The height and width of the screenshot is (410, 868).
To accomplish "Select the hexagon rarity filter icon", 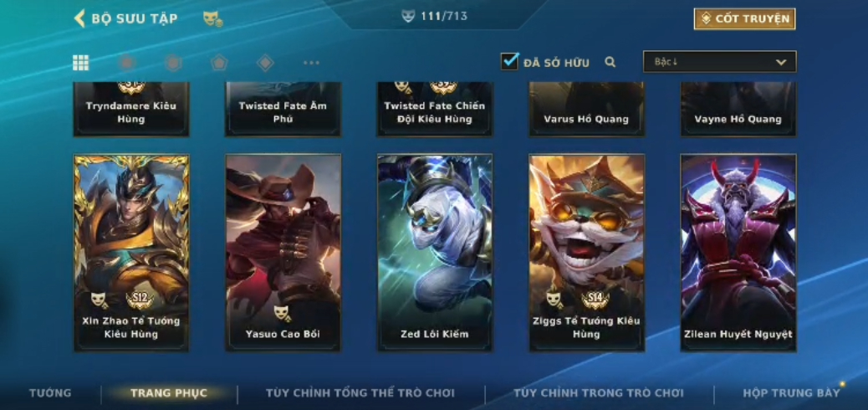I will click(x=173, y=63).
